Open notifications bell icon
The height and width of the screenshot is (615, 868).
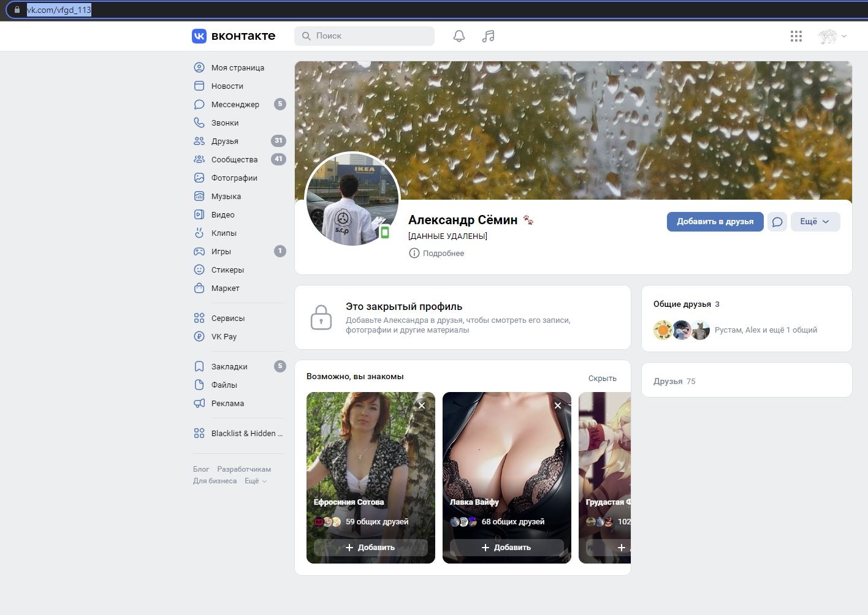point(459,36)
